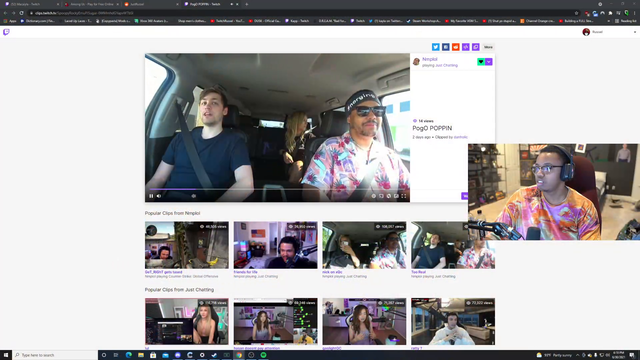Share the clip on Twitter
Image resolution: width=640 pixels, height=360 pixels.
pos(436,47)
